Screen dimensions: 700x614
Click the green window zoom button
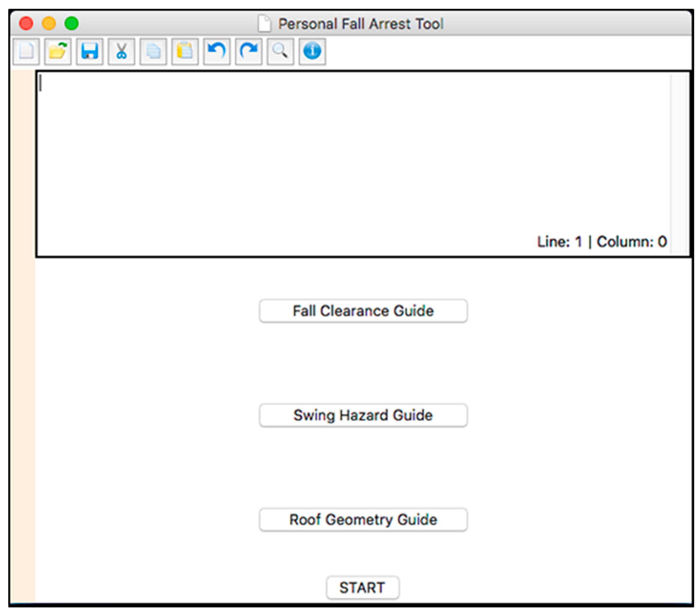click(x=71, y=23)
